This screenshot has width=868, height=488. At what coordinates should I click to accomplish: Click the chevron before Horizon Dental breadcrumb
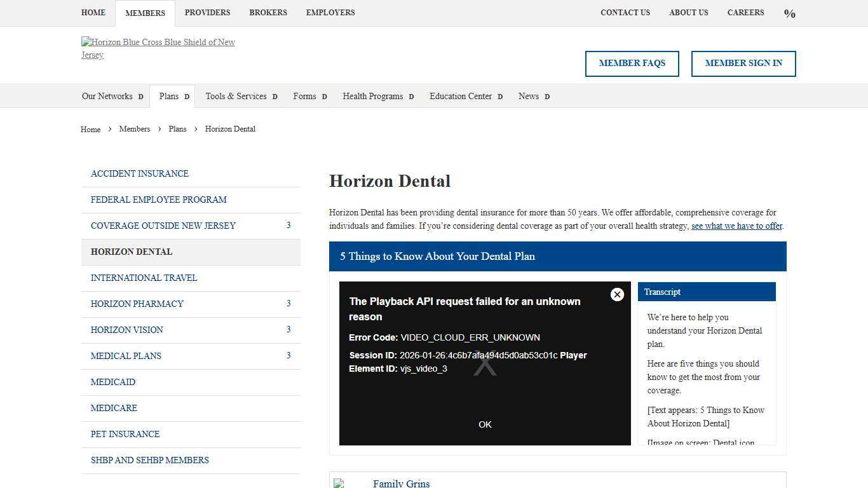pyautogui.click(x=195, y=129)
